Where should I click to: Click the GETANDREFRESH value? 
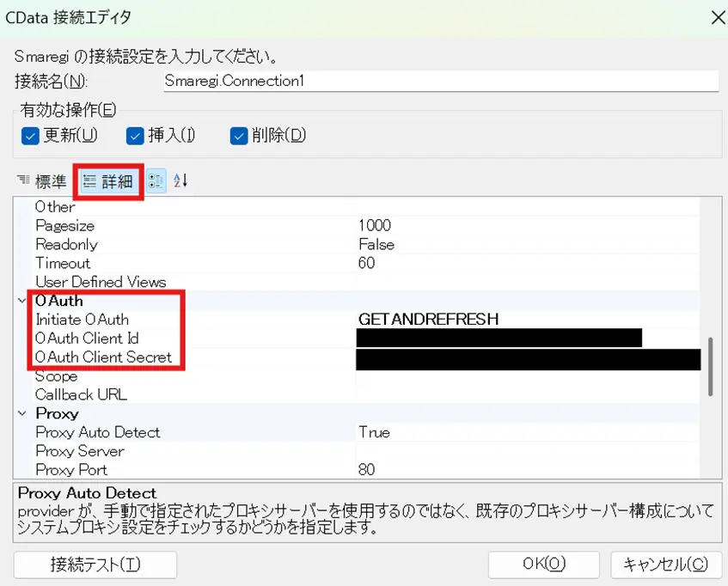click(x=429, y=320)
